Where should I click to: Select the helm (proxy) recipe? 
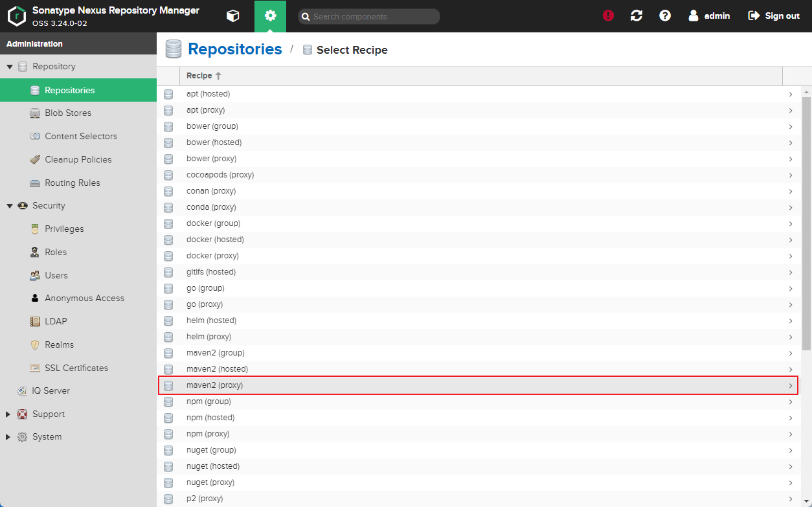click(479, 337)
